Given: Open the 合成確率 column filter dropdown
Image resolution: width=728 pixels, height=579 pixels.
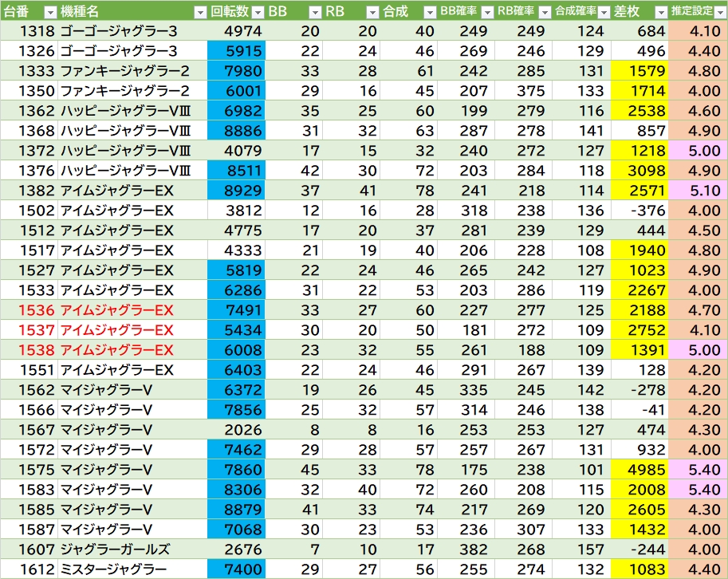Looking at the screenshot, I should 604,13.
